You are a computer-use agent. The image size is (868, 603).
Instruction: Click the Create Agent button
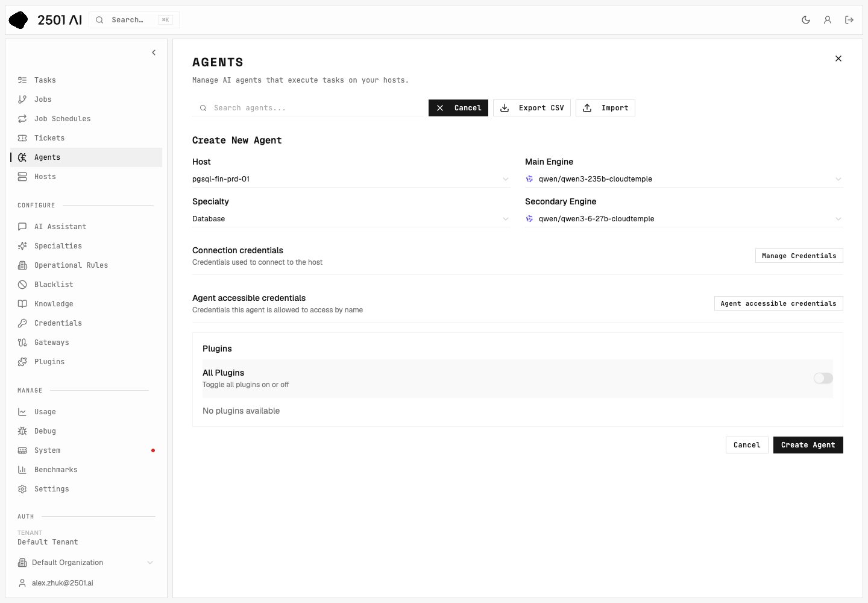coord(808,445)
